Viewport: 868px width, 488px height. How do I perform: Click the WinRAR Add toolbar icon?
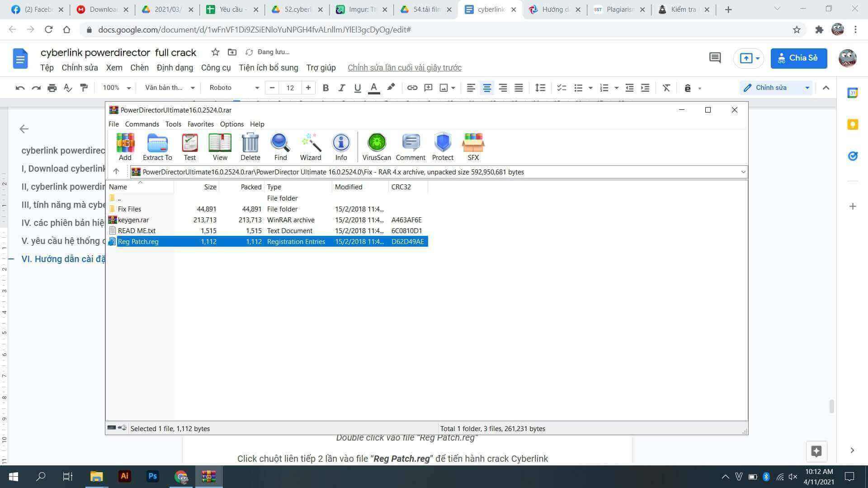[x=125, y=147]
